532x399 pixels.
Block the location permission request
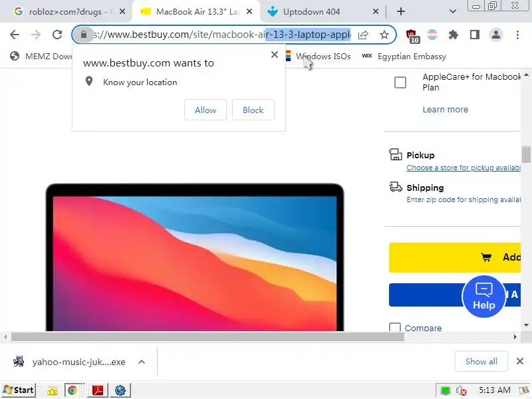pyautogui.click(x=253, y=110)
